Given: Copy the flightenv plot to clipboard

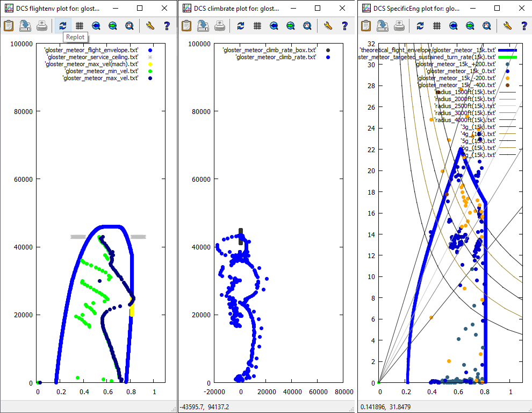Looking at the screenshot, I should point(8,25).
